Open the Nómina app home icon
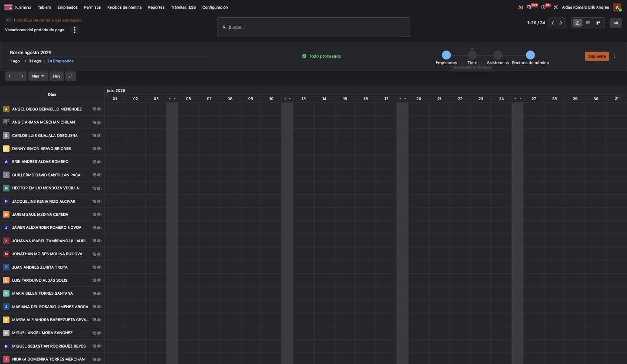Viewport: 627px width, 364px height. (x=8, y=7)
